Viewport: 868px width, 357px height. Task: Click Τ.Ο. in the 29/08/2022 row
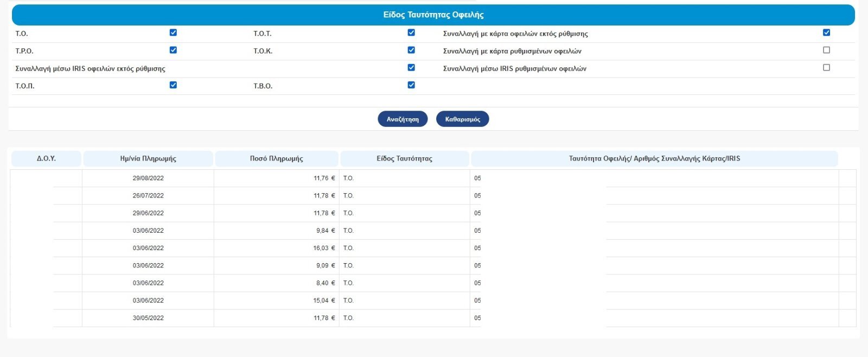(348, 178)
